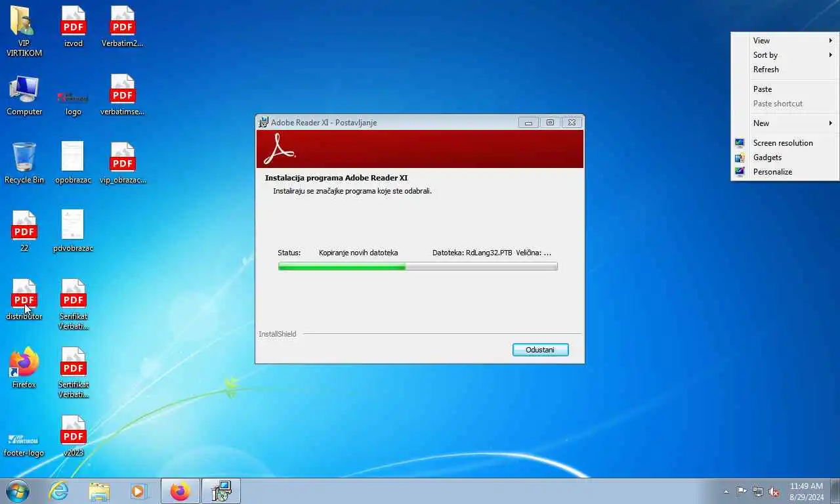
Task: Select the v2023 PDF desktop icon
Action: (73, 436)
